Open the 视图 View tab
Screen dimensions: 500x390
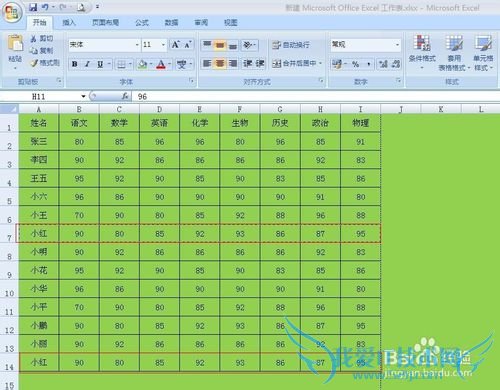tap(231, 23)
